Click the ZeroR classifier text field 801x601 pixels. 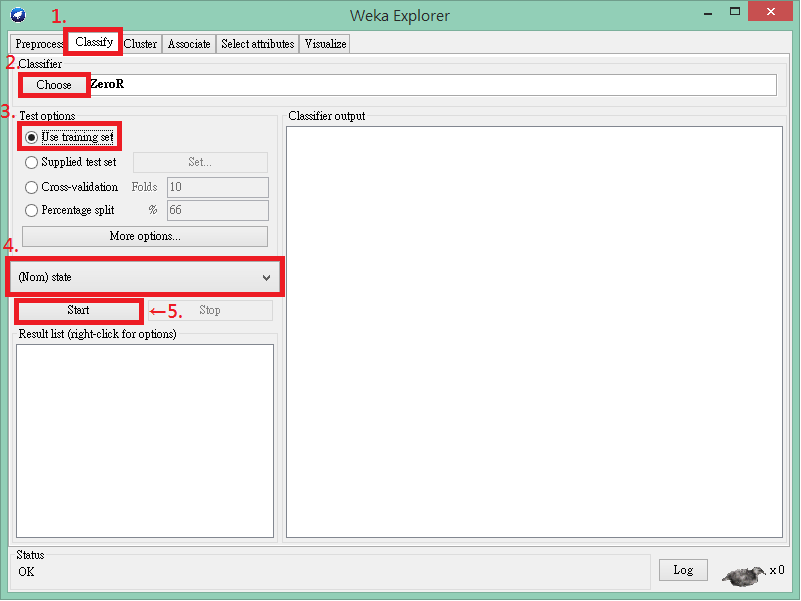433,85
